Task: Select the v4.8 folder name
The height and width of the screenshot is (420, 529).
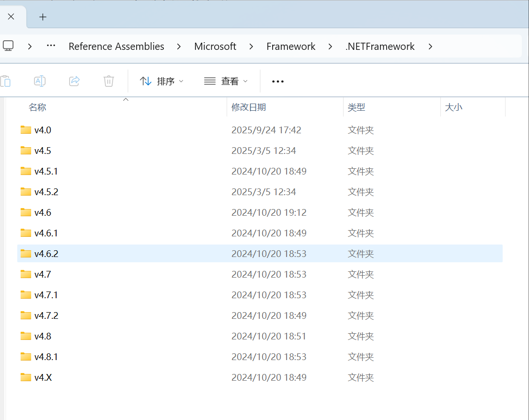Action: pos(43,336)
